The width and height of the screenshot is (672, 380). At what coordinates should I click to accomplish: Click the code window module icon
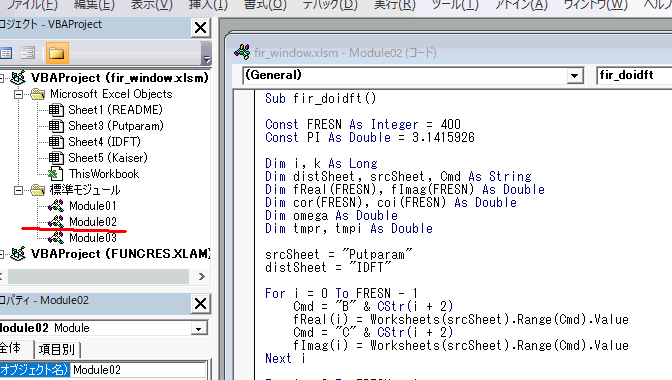pyautogui.click(x=243, y=52)
